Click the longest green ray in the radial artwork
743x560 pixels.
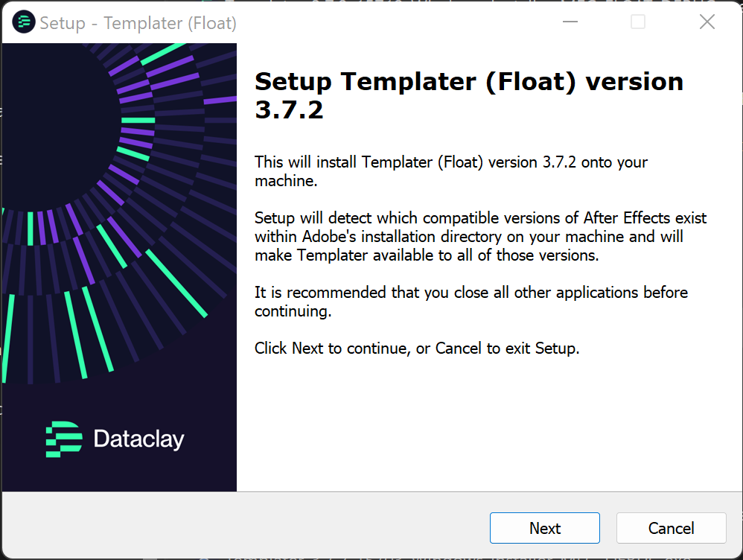176,283
